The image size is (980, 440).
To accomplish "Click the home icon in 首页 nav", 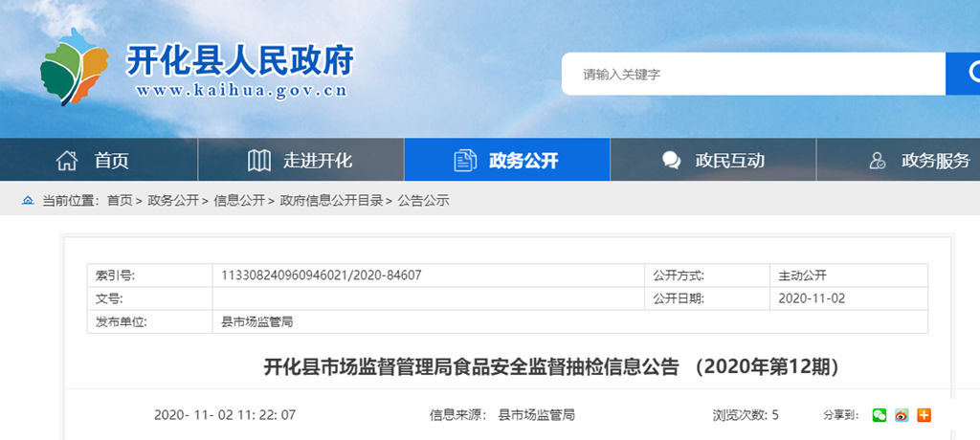I will 67,161.
